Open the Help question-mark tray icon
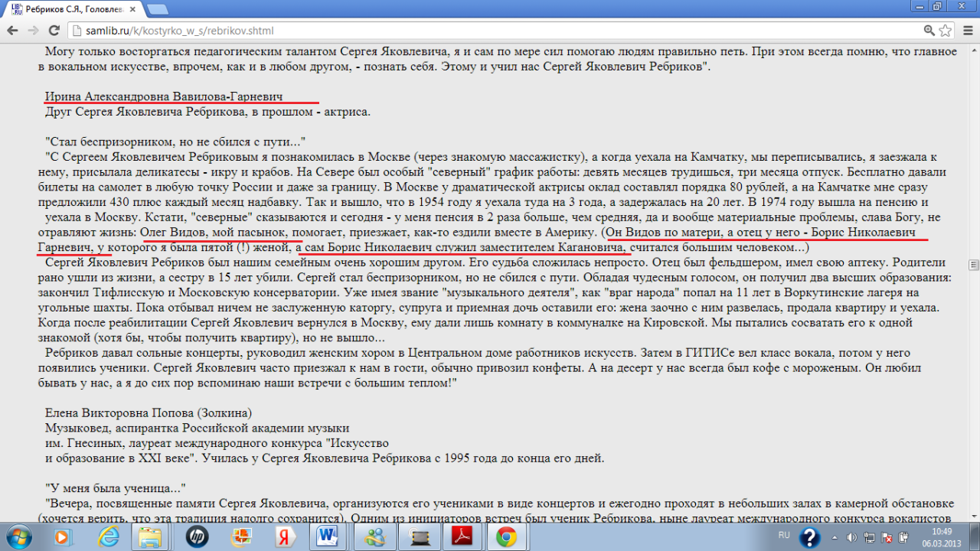Image resolution: width=980 pixels, height=551 pixels. click(x=810, y=537)
